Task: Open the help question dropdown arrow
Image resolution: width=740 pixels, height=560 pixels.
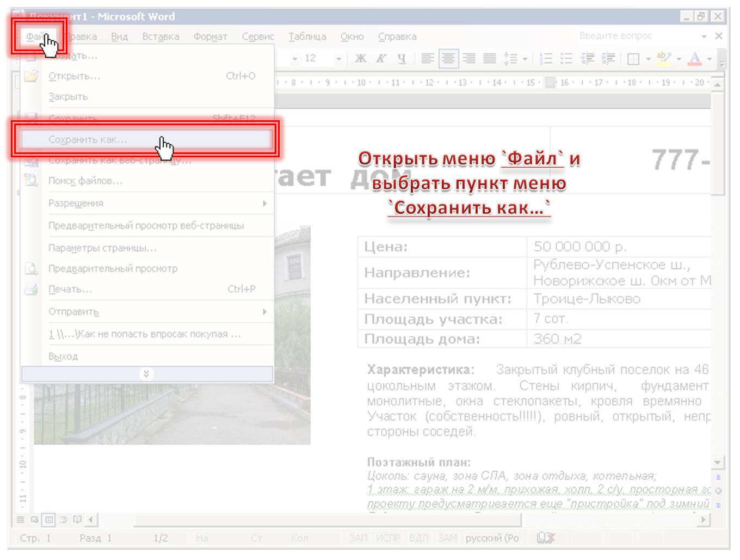Action: 704,36
